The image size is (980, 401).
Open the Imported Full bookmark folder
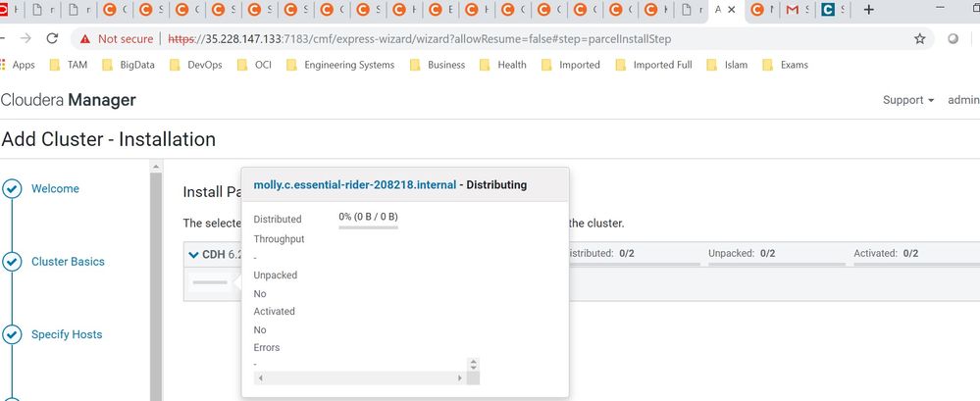pos(653,65)
